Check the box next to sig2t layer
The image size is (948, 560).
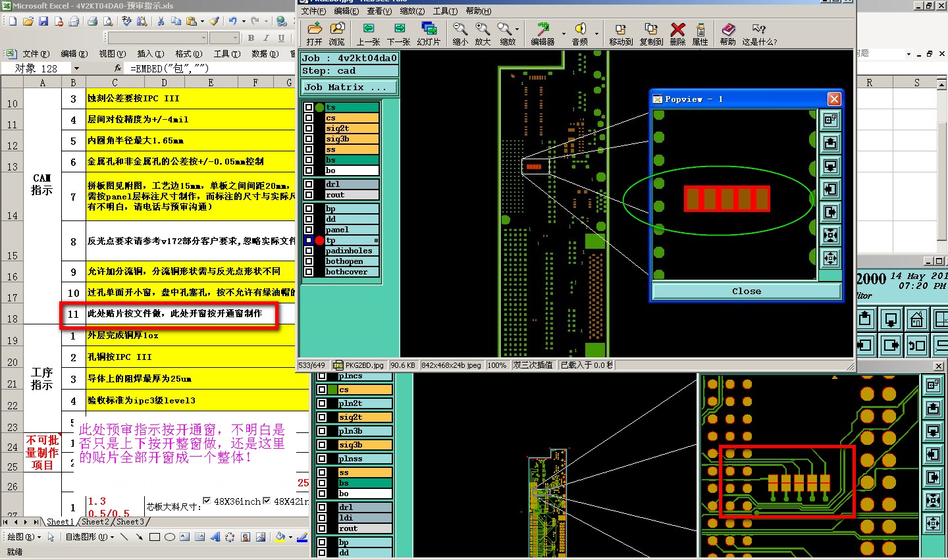pos(308,128)
